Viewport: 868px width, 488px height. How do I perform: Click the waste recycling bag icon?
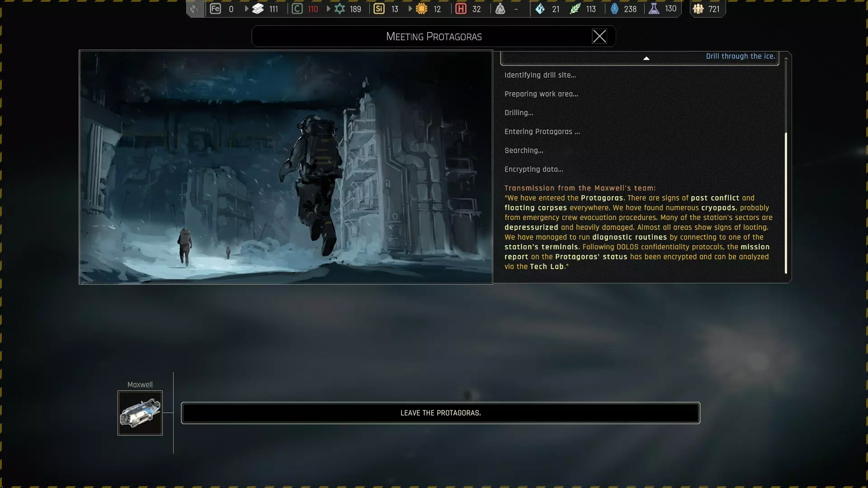pyautogui.click(x=500, y=9)
